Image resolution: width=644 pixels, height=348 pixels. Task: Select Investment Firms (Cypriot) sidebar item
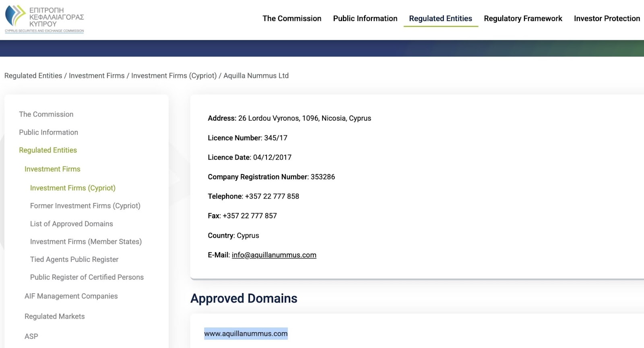point(73,188)
